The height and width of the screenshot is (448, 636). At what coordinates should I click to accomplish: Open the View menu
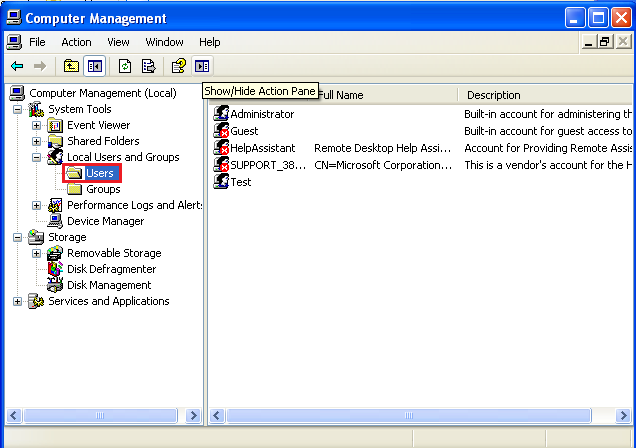(x=118, y=42)
